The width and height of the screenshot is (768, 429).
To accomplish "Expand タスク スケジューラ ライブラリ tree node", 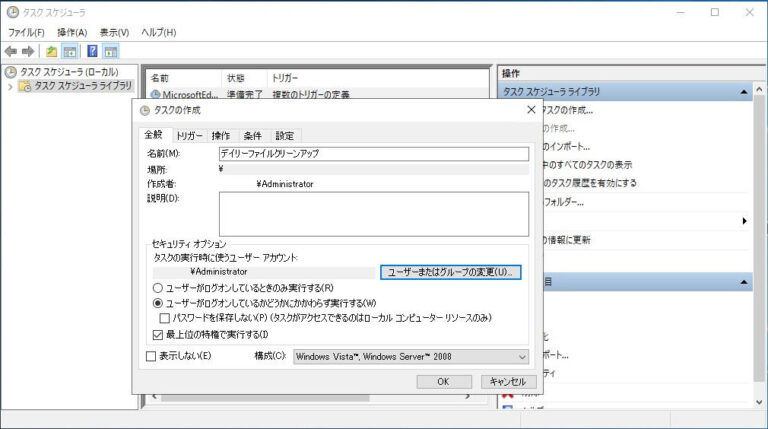I will [11, 86].
